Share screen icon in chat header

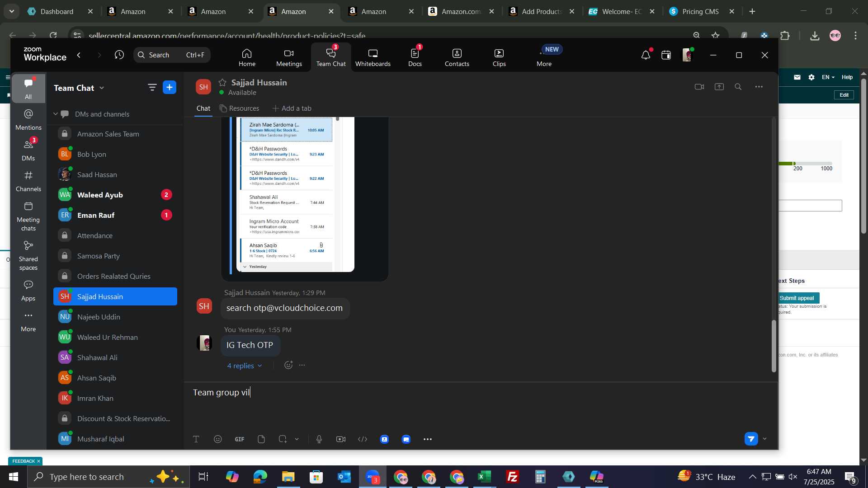719,87
